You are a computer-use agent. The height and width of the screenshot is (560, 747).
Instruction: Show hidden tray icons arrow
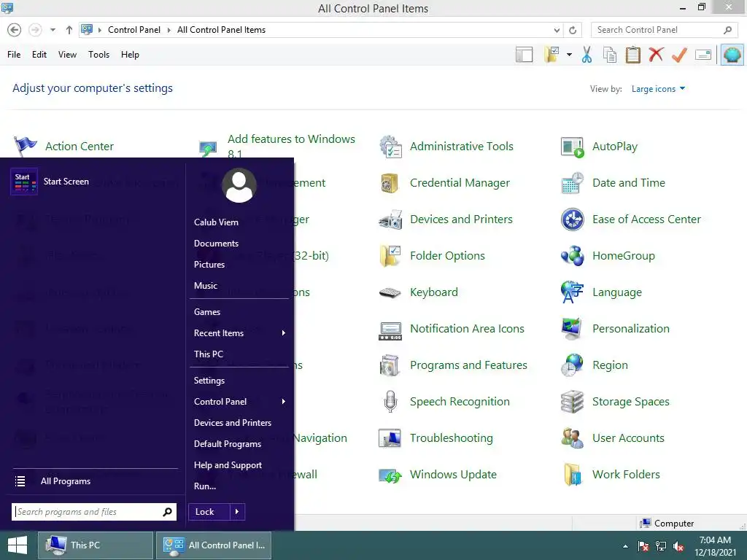click(625, 546)
